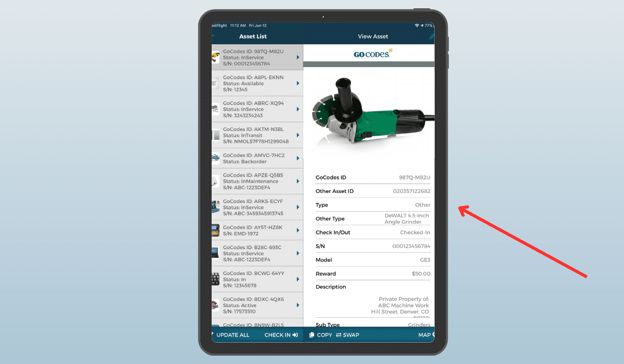Screen dimensions: 624x364
Task: Tap the laptop thumbnail for asset B28C-693C
Action: (x=215, y=253)
